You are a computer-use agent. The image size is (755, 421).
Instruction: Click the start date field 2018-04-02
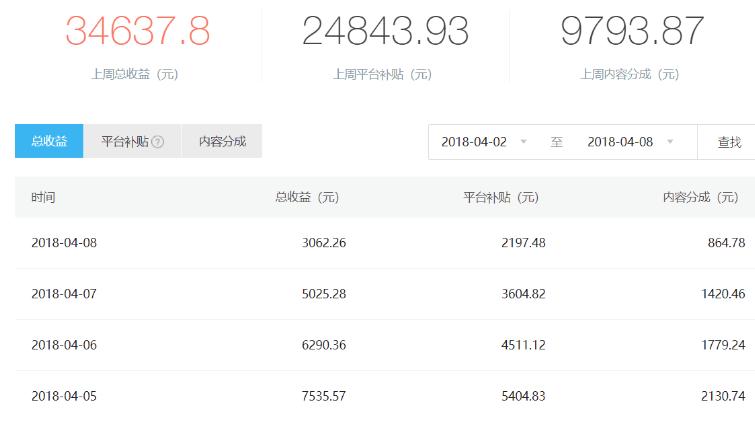(x=474, y=142)
